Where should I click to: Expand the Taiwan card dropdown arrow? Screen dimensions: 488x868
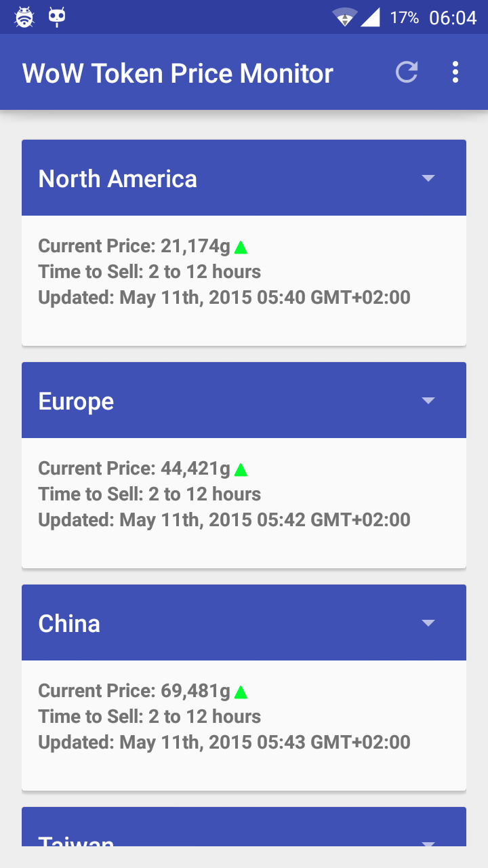click(428, 843)
